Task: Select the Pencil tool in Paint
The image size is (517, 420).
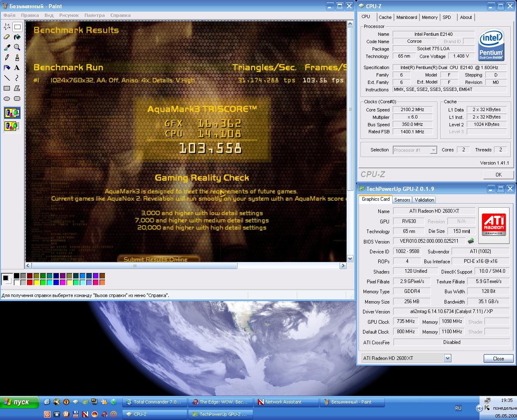Action: tap(7, 58)
